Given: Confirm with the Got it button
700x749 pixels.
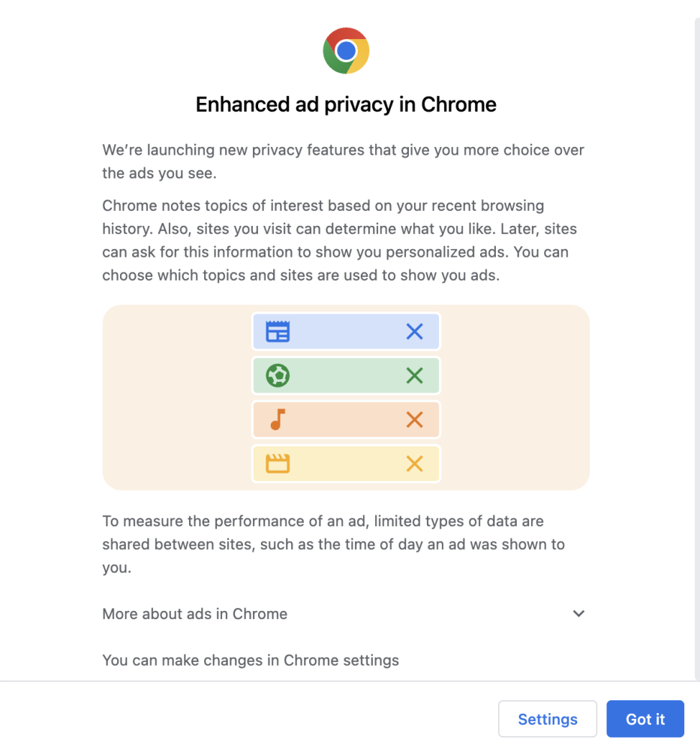Looking at the screenshot, I should click(645, 719).
